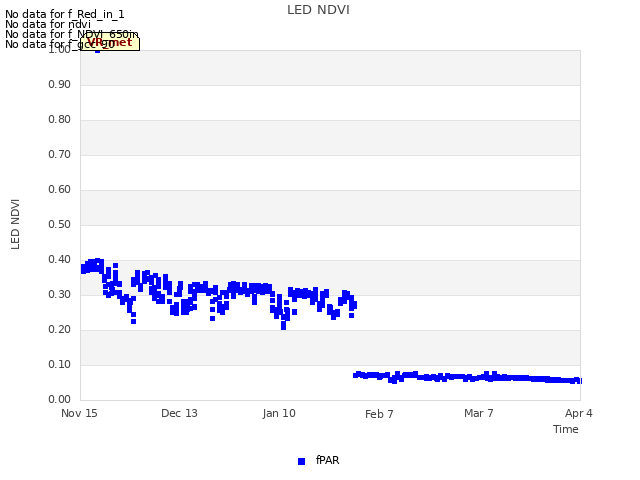Click the 0.00 y-axis tick label
640x480 pixels.
[x=59, y=399]
